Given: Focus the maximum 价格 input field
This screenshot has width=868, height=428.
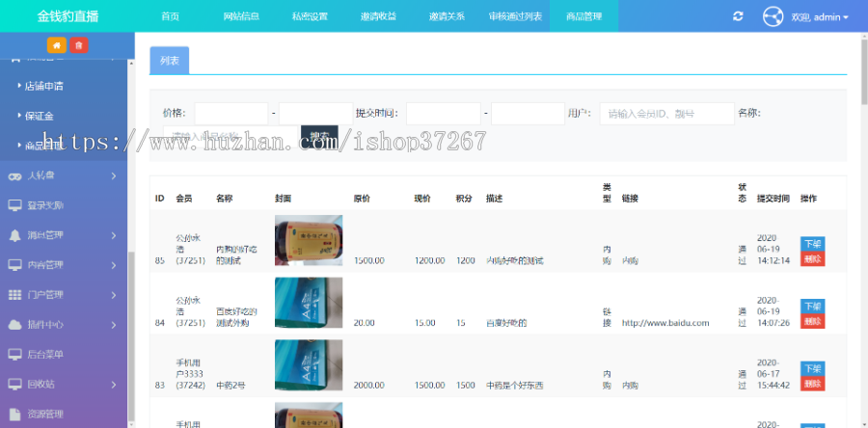Looking at the screenshot, I should tap(315, 114).
